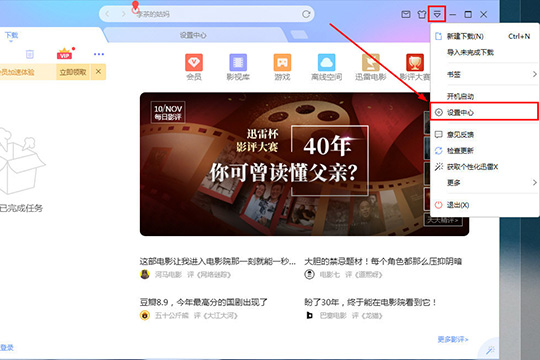Go forward with the address bar forward arrow

123,14
